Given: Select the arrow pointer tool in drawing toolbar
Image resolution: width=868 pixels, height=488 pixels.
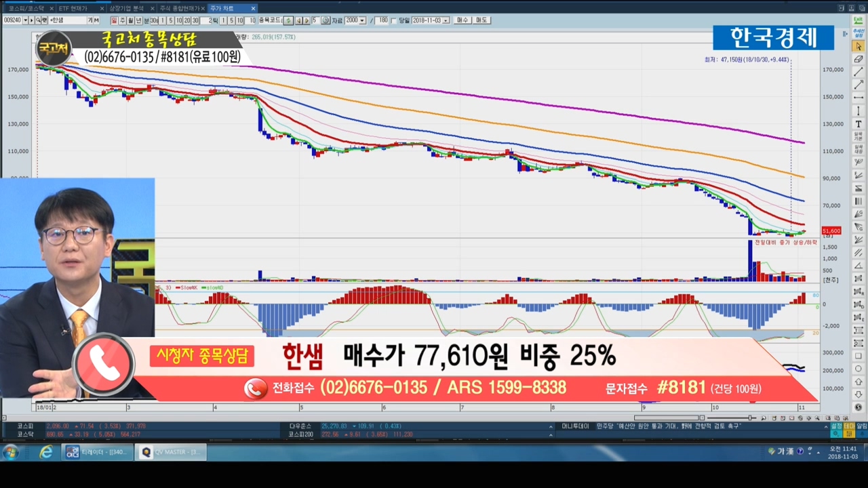Looking at the screenshot, I should point(859,46).
